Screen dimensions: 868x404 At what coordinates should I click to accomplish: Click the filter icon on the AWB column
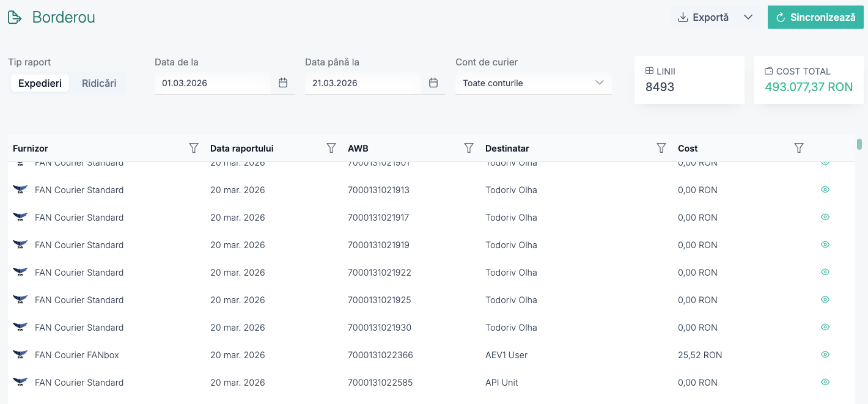(469, 148)
